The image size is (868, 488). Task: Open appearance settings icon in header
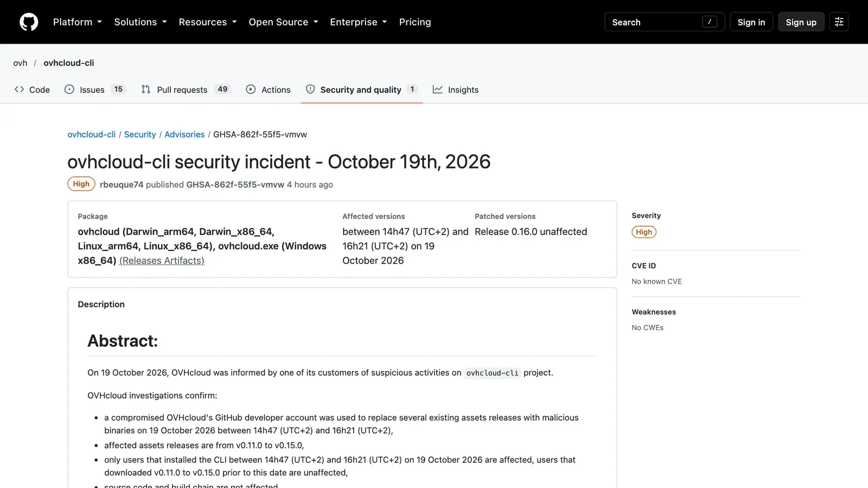coord(839,22)
